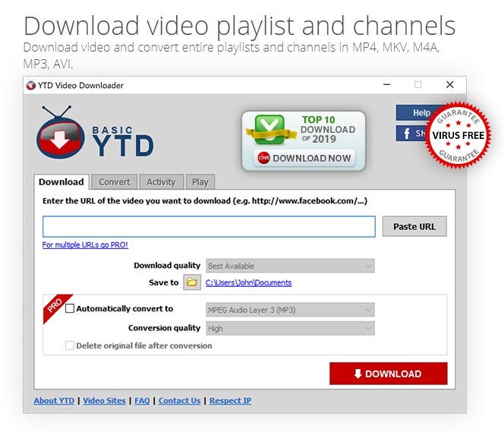Image resolution: width=504 pixels, height=441 pixels.
Task: Switch to the Play tab
Action: (200, 182)
